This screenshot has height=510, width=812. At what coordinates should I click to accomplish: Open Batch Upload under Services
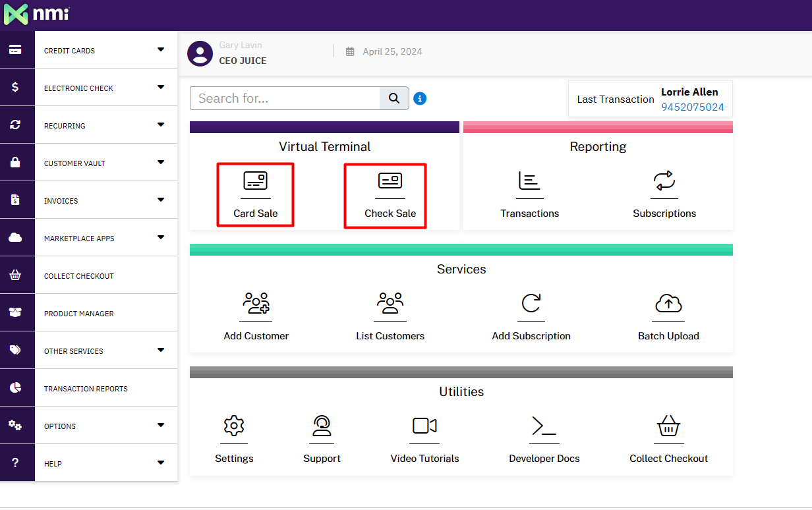[668, 317]
